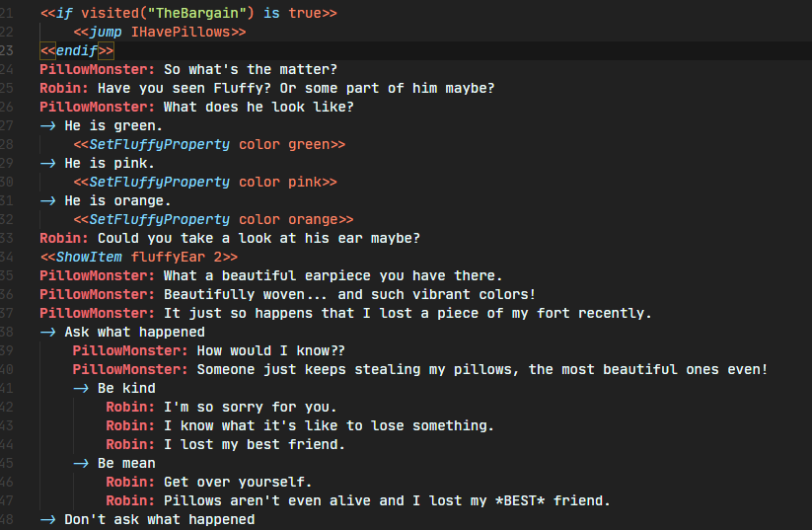The image size is (812, 530).
Task: Click SetFluffyProperty color orange command
Action: pos(213,220)
